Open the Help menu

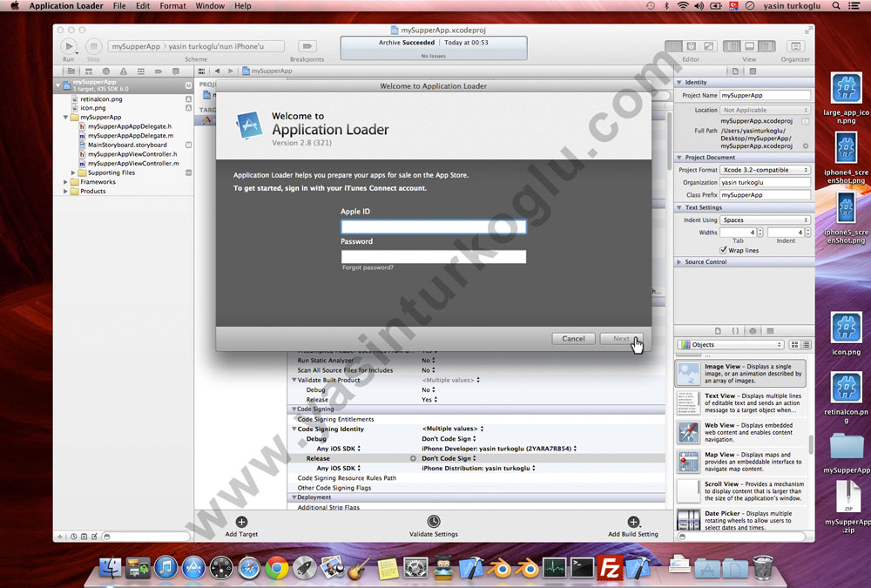pos(243,5)
